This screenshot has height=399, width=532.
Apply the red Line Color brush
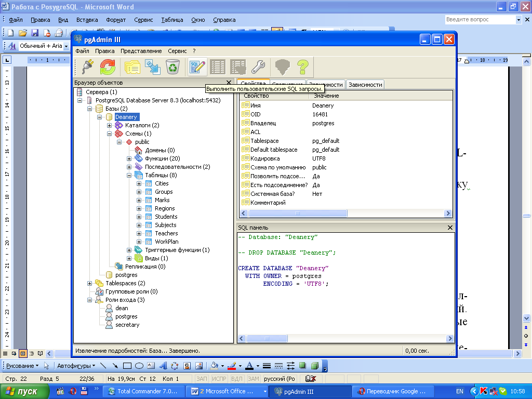click(x=232, y=366)
